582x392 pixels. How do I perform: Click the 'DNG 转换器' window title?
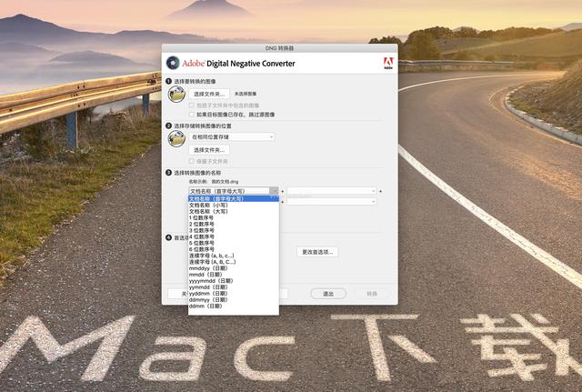tap(279, 48)
